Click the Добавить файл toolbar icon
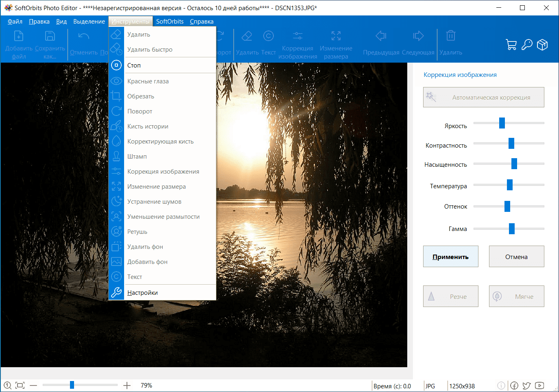559x392 pixels. pyautogui.click(x=19, y=36)
